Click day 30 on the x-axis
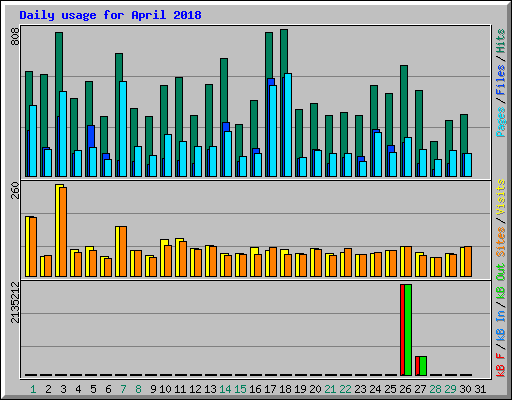Image resolution: width=512 pixels, height=400 pixels. pos(465,389)
